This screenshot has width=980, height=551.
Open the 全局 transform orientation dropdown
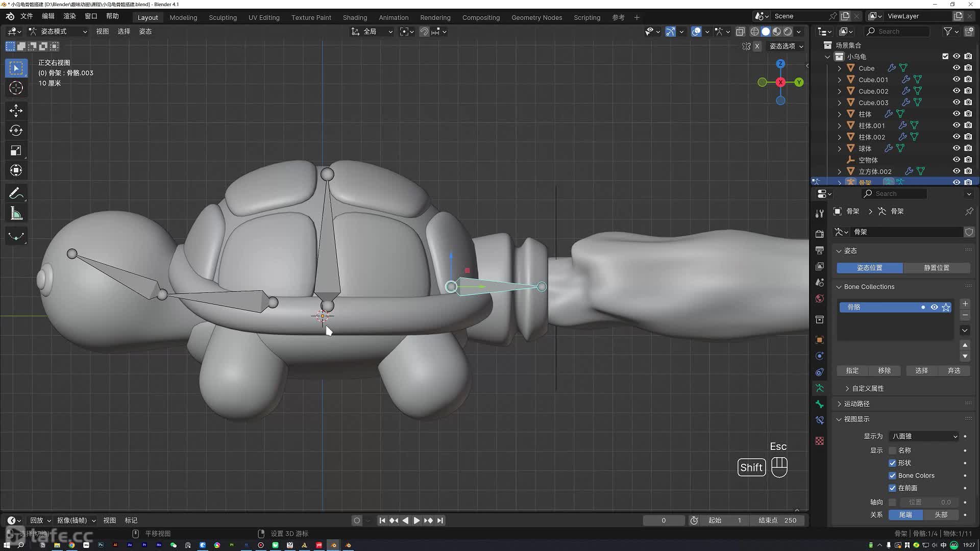pos(372,32)
